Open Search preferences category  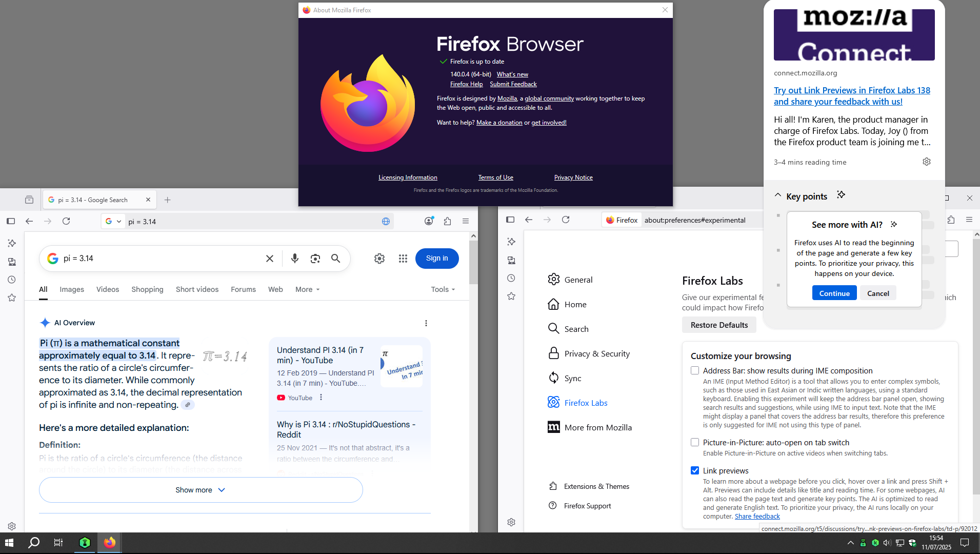569,329
